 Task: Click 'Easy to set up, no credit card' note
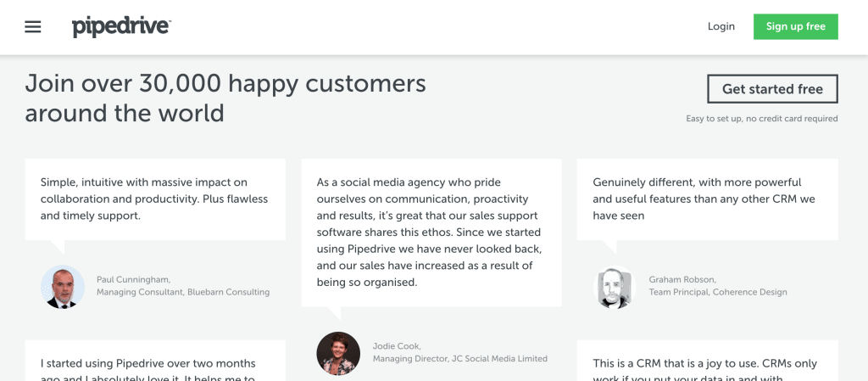[762, 119]
